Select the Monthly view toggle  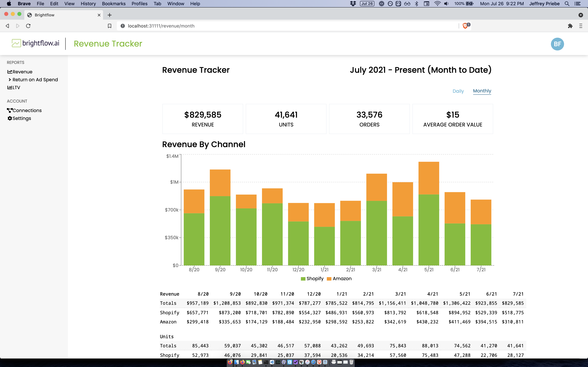(x=482, y=91)
